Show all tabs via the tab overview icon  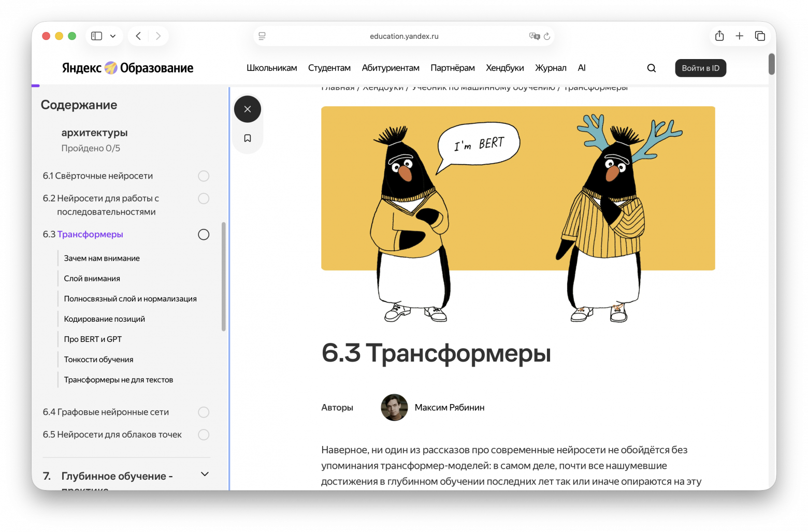coord(760,36)
